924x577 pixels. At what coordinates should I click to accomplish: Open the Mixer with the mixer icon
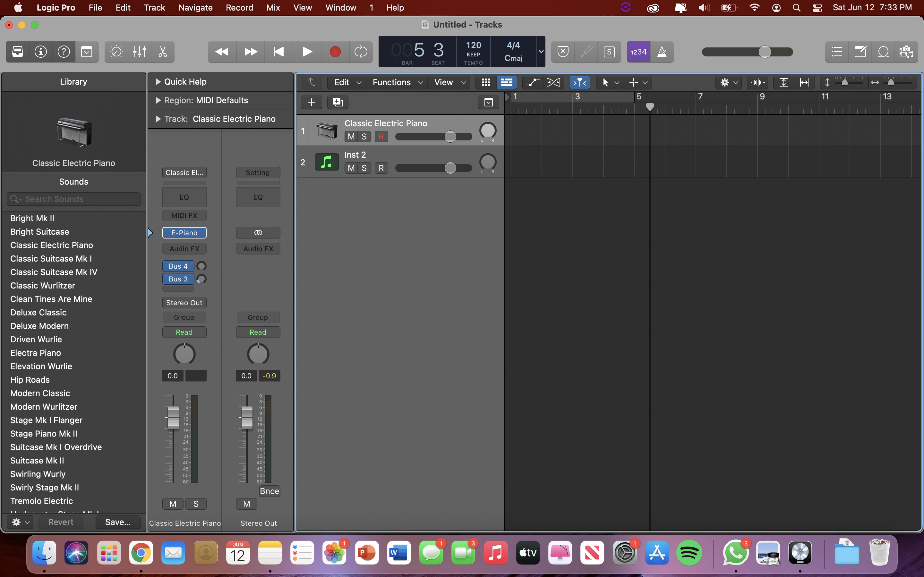click(139, 52)
